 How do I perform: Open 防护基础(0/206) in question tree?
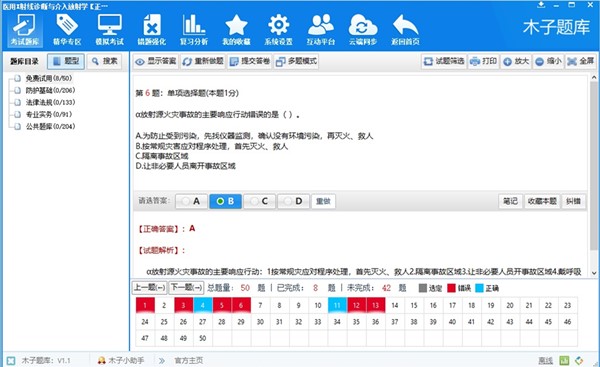50,90
